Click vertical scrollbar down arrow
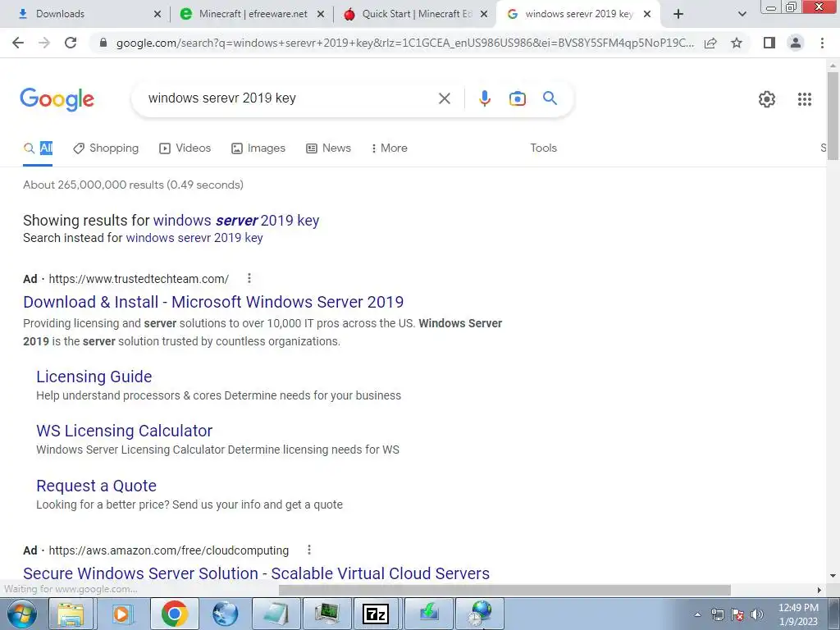Image resolution: width=840 pixels, height=630 pixels. (x=833, y=576)
